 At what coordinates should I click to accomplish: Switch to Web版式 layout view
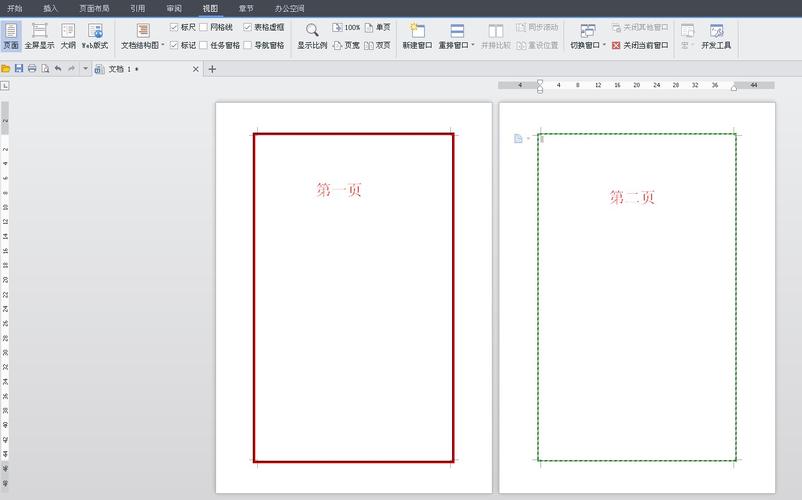pos(95,36)
